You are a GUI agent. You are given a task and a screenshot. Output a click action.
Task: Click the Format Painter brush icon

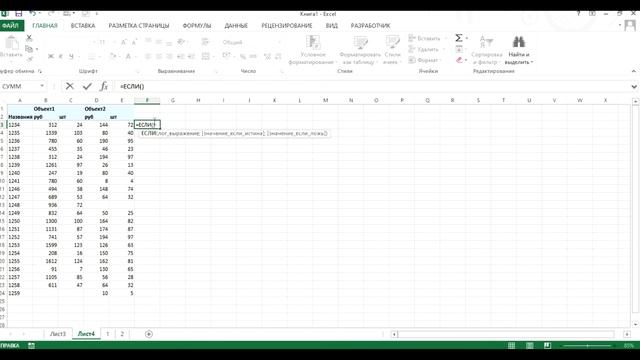[x=29, y=59]
